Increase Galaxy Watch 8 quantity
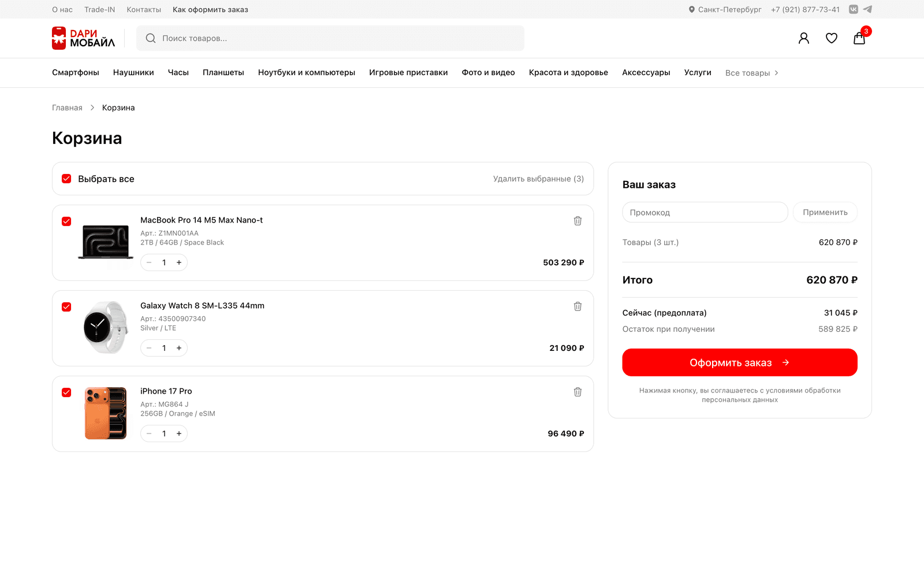Screen dimensions: 924x578 pyautogui.click(x=179, y=348)
